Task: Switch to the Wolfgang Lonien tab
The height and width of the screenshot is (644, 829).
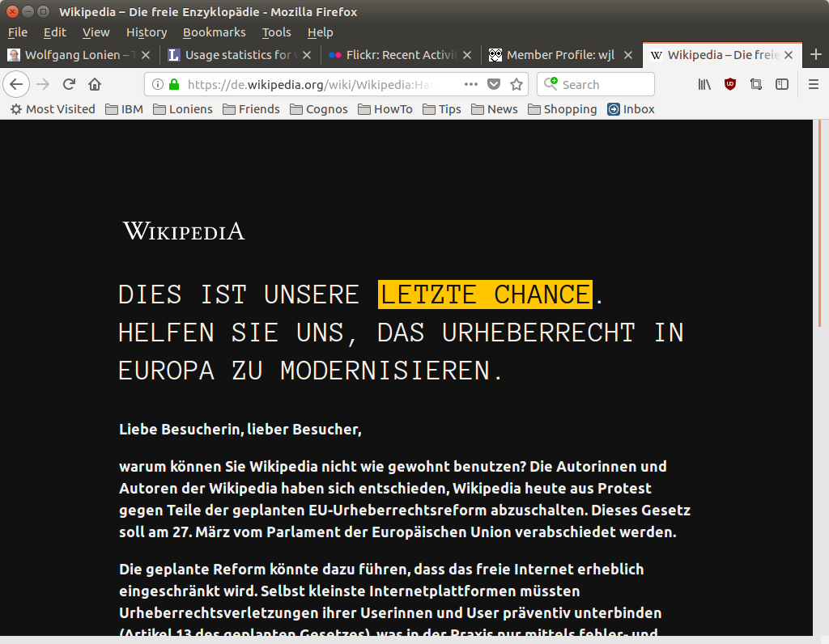Action: pyautogui.click(x=79, y=55)
